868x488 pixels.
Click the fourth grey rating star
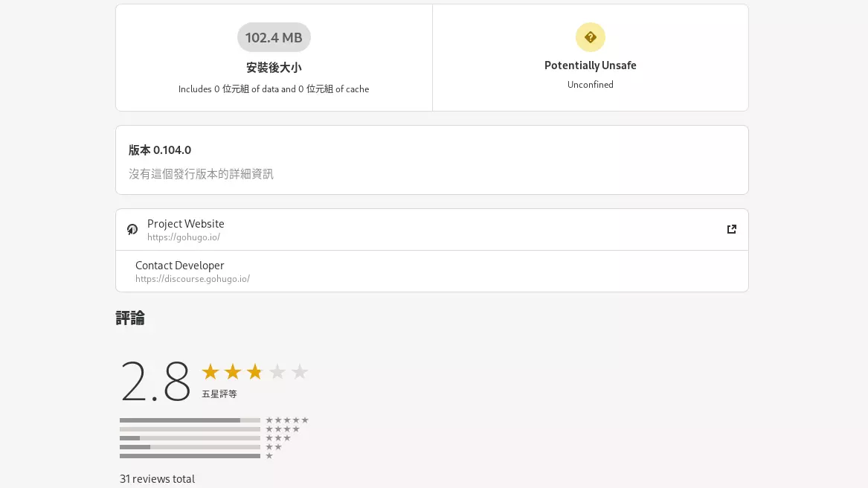[x=277, y=372]
